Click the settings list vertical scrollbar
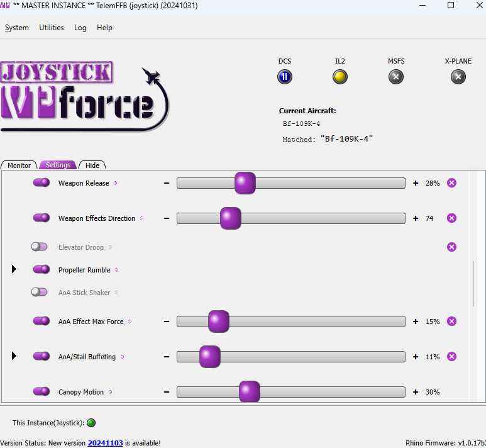Viewport: 486px width, 448px height. 473,284
